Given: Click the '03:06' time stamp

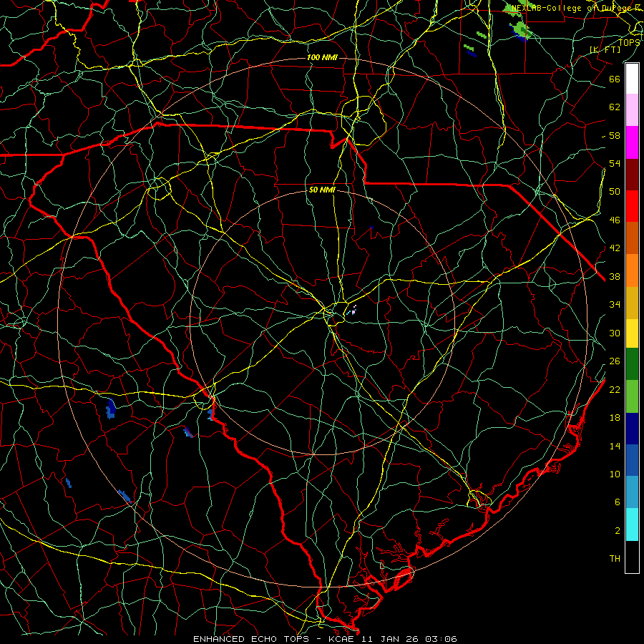Looking at the screenshot, I should pyautogui.click(x=441, y=639).
